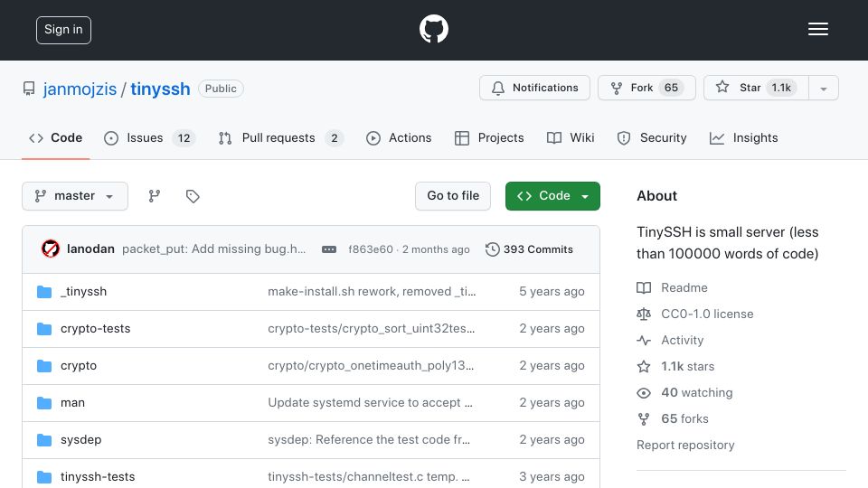Click the Go to file button
Screen dimensions: 868x488
pyautogui.click(x=453, y=196)
